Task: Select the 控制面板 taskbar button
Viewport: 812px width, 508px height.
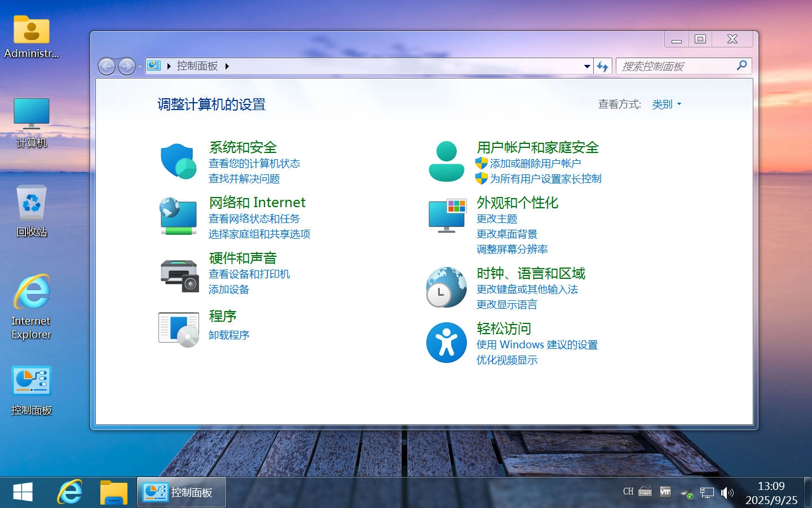Action: [180, 492]
